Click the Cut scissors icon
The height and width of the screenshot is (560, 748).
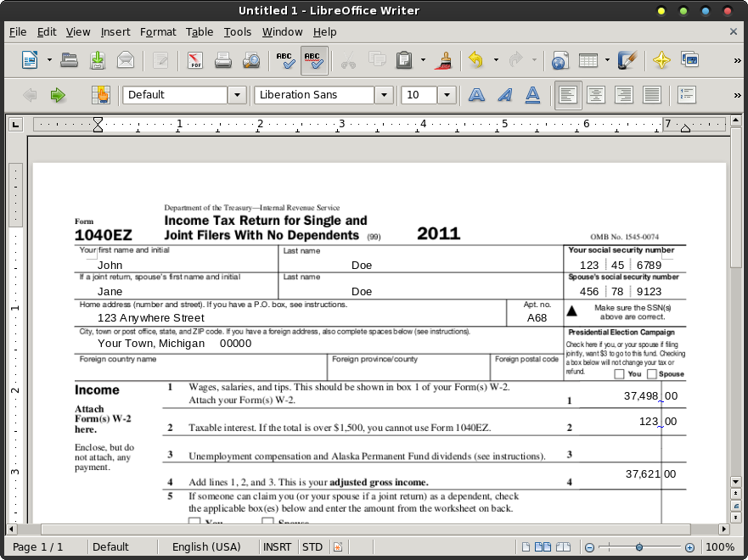(x=348, y=60)
